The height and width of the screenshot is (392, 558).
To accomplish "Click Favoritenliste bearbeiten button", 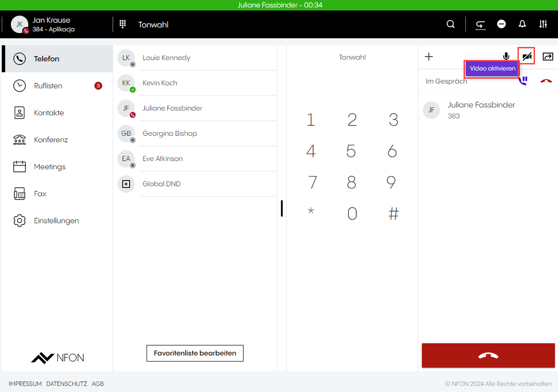I will coord(195,353).
